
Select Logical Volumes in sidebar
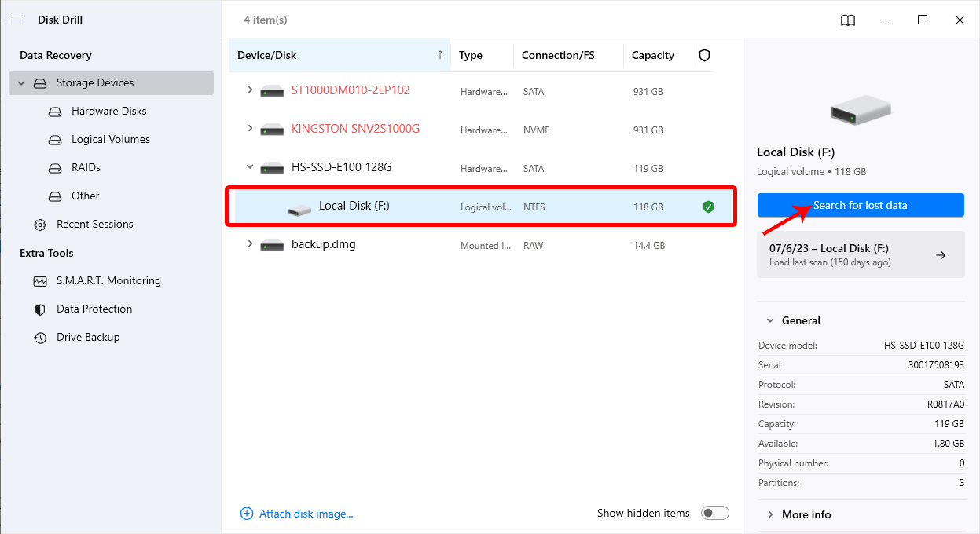click(x=111, y=139)
